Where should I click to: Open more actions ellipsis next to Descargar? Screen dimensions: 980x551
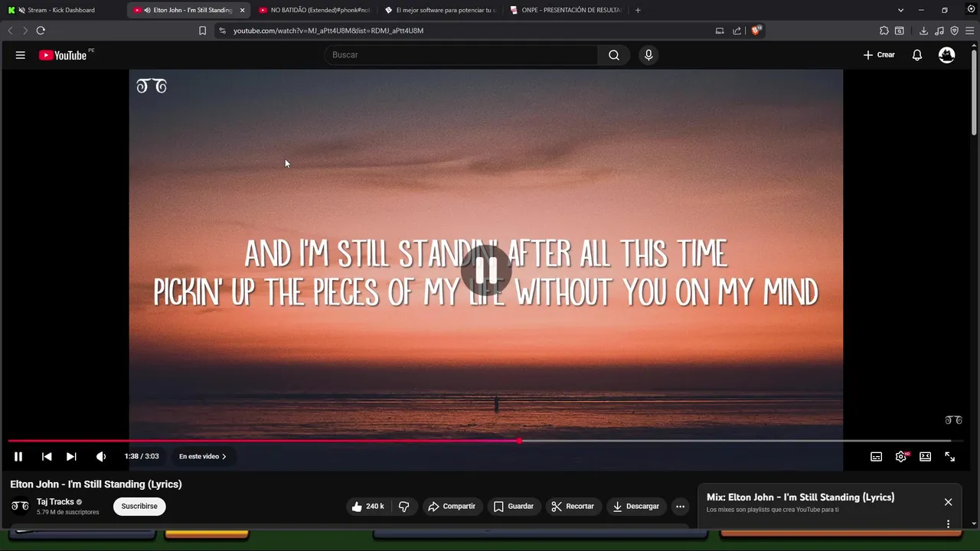[x=680, y=507]
